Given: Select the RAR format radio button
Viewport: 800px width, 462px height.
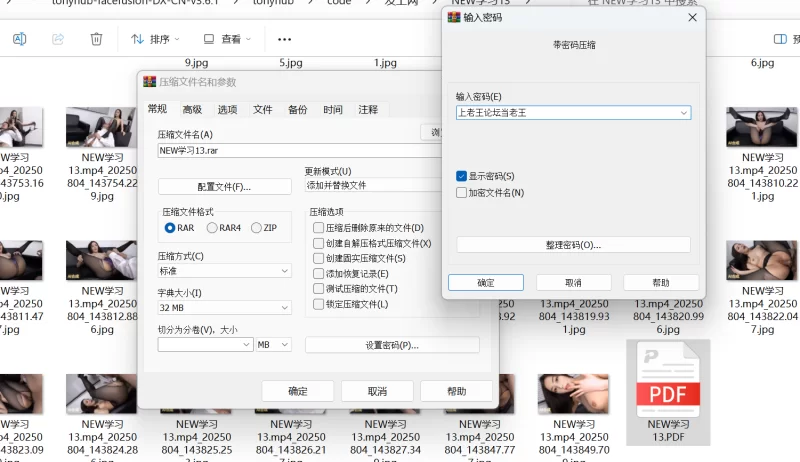Looking at the screenshot, I should point(170,228).
